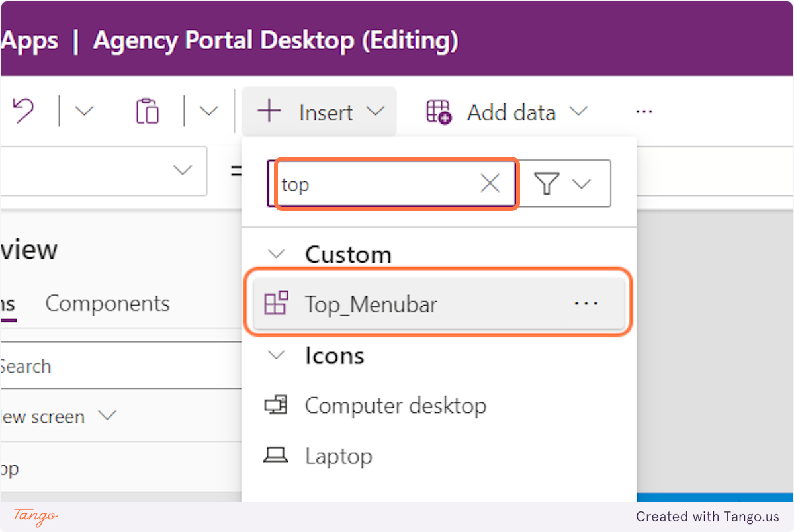Image resolution: width=794 pixels, height=532 pixels.
Task: Open the property selector dropdown arrow
Action: click(x=182, y=171)
